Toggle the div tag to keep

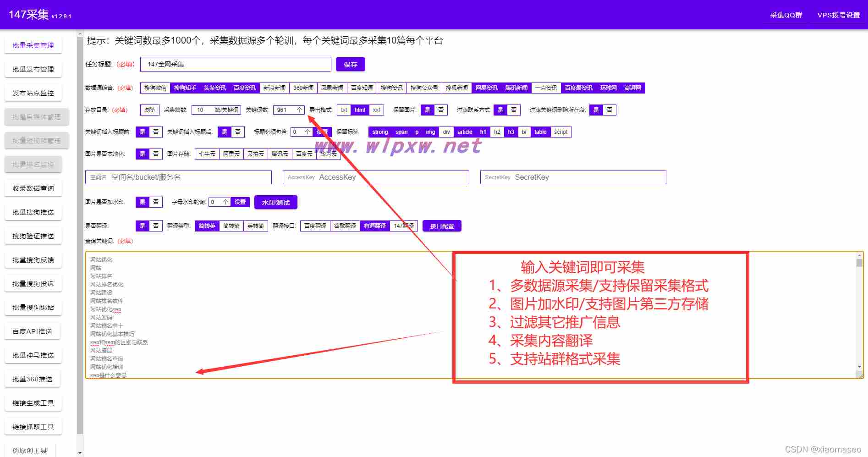point(446,132)
